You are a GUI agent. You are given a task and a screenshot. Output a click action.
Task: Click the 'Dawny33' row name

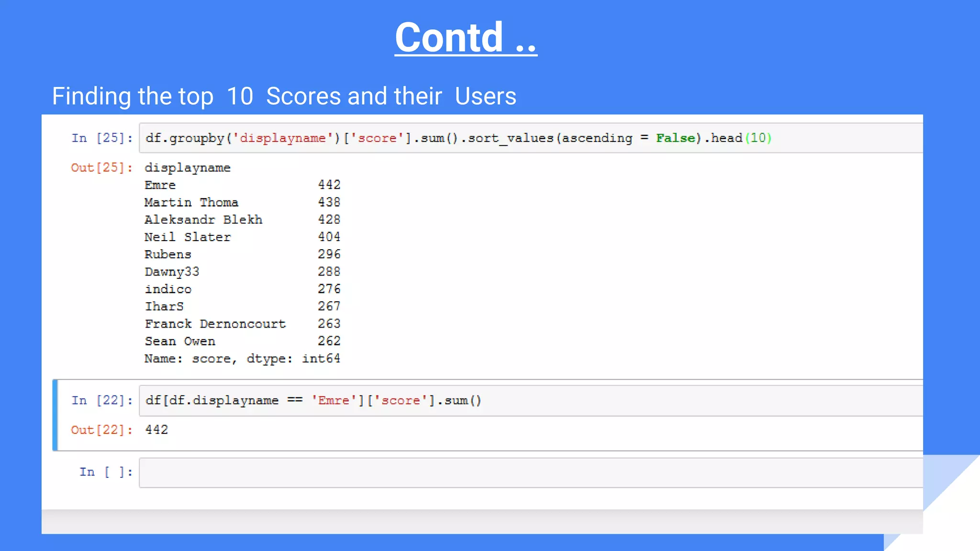point(172,272)
